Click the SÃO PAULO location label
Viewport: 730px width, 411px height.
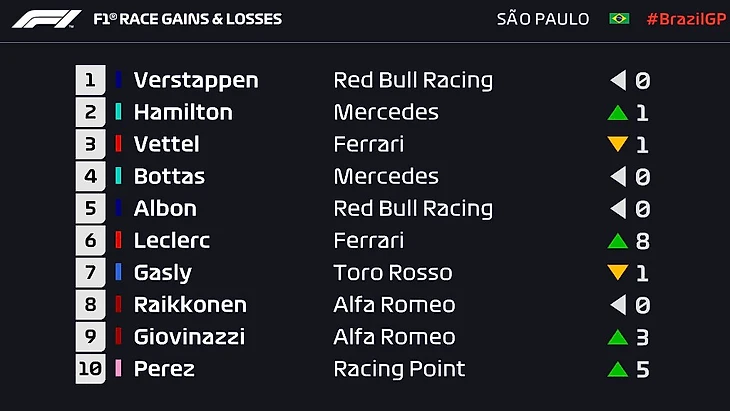click(x=543, y=19)
